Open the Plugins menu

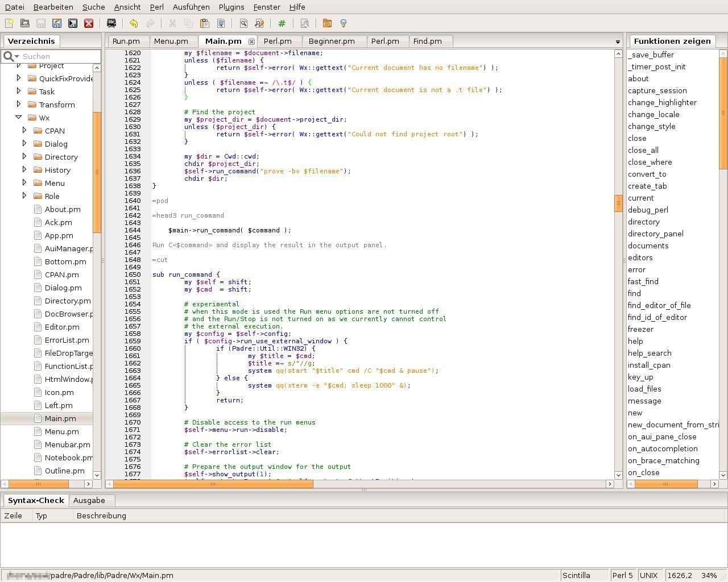[231, 7]
